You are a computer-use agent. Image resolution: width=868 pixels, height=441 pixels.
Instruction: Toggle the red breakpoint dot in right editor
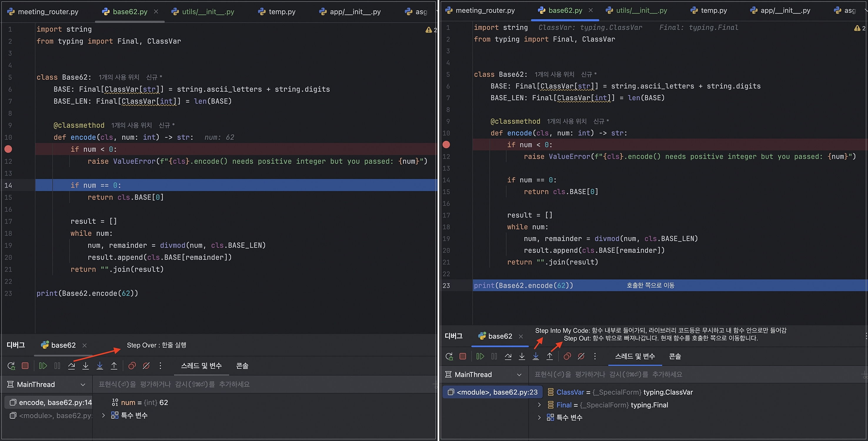[x=446, y=145]
